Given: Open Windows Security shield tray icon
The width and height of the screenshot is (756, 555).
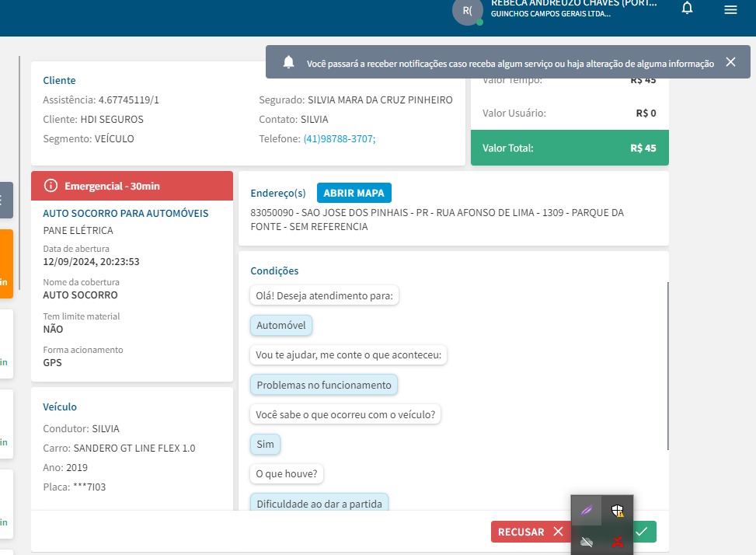Looking at the screenshot, I should pyautogui.click(x=618, y=511).
